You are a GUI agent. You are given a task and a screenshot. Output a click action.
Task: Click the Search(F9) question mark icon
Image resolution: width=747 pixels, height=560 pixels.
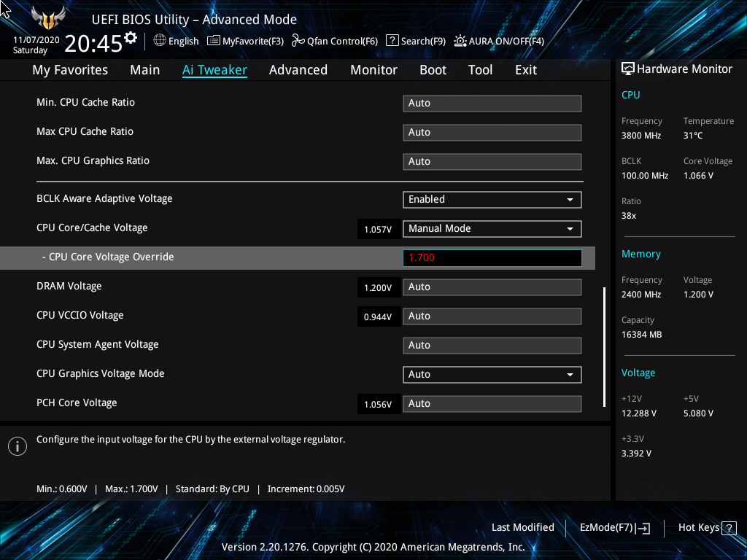[392, 41]
